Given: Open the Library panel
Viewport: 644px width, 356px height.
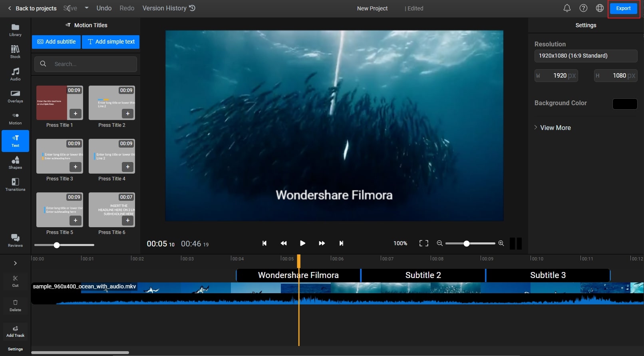Looking at the screenshot, I should (x=15, y=30).
